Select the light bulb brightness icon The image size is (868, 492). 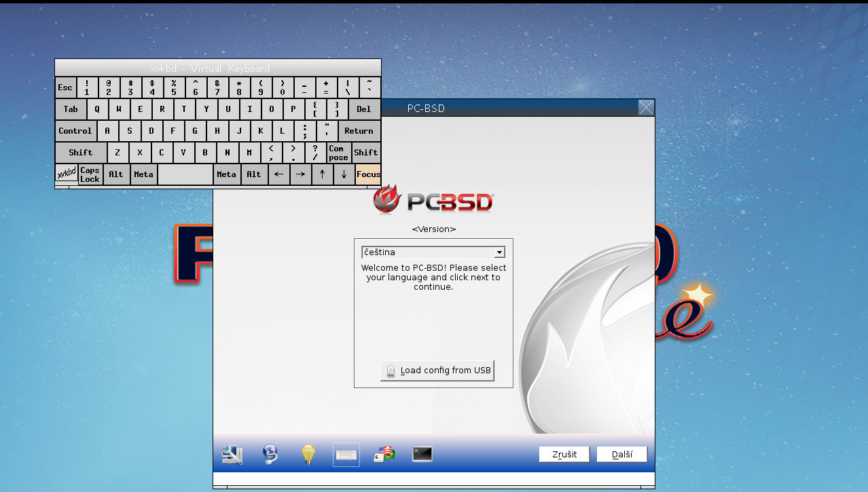(x=308, y=454)
